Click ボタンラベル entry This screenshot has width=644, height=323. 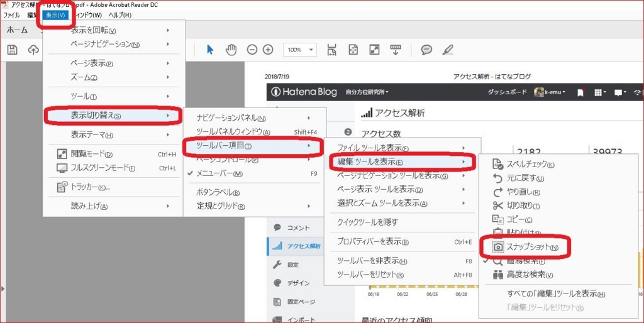tap(255, 192)
